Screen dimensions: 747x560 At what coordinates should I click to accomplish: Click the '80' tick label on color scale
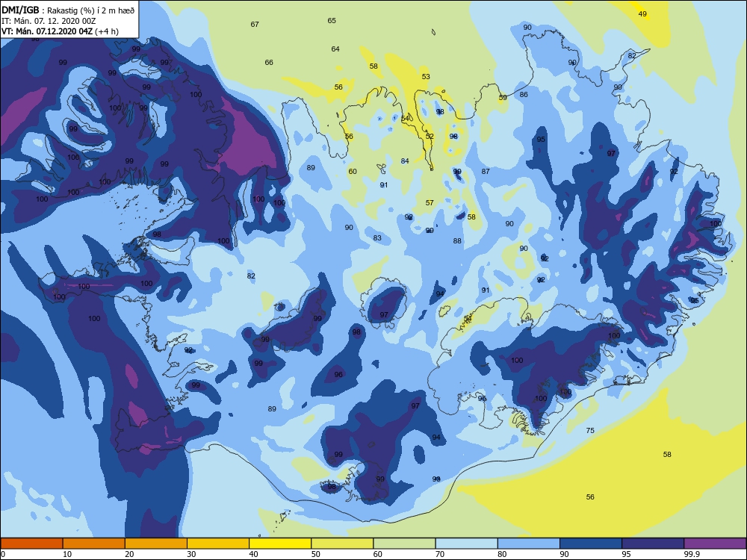(502, 554)
